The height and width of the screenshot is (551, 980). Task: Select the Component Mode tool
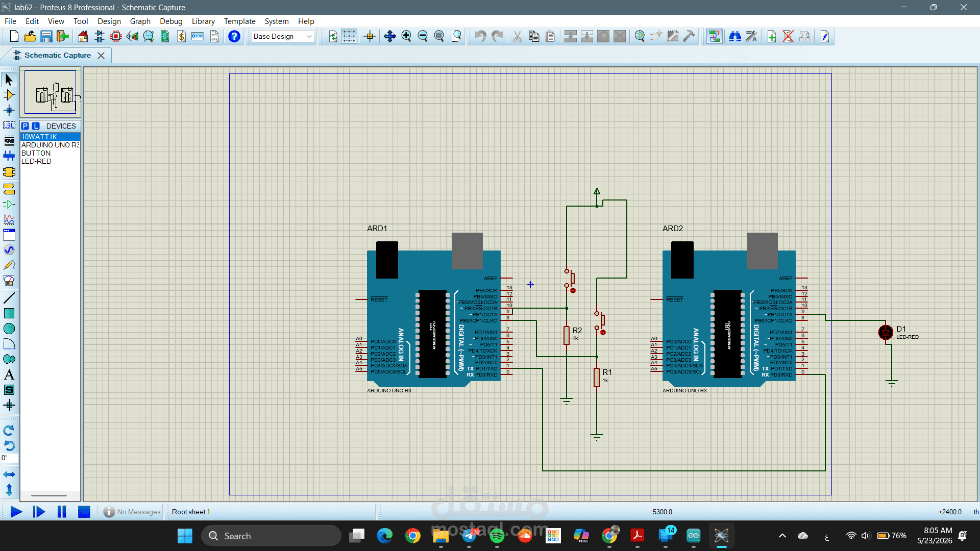9,95
